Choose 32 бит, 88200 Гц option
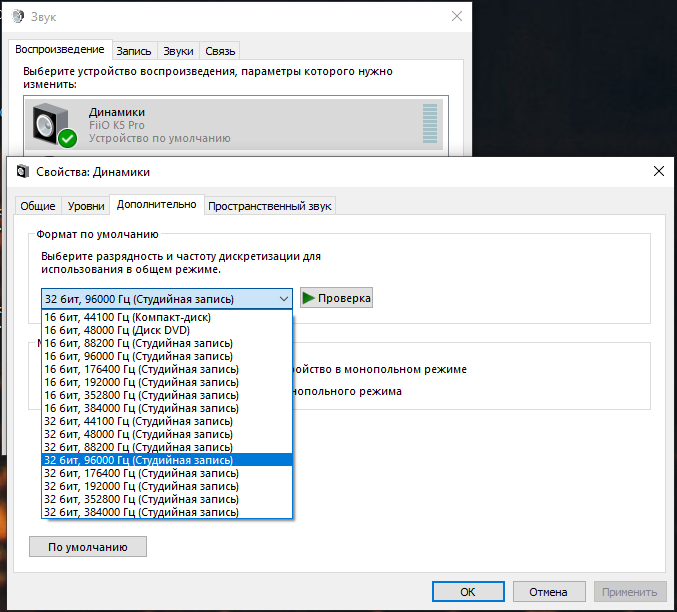Screen dimensions: 677x612 (x=167, y=447)
